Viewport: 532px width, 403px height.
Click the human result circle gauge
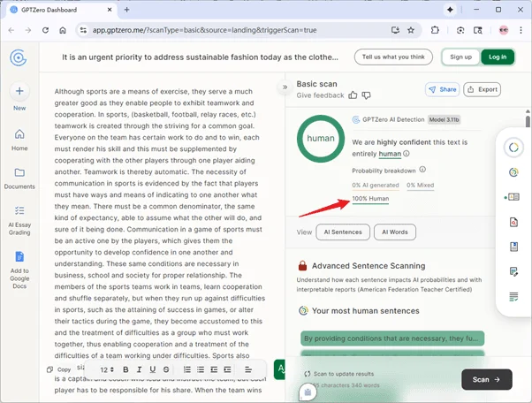pyautogui.click(x=321, y=139)
